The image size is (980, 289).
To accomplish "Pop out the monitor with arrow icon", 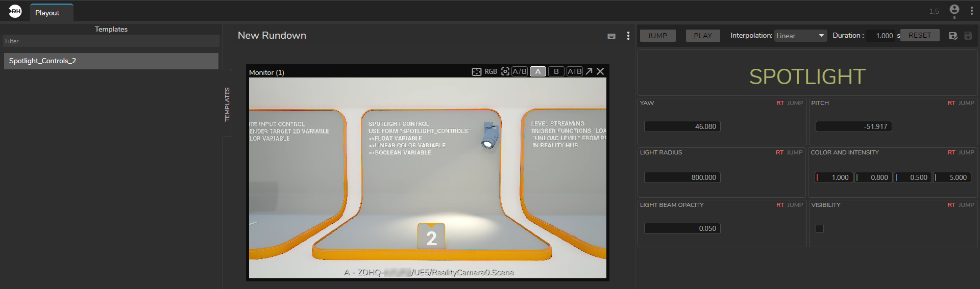I will click(x=589, y=71).
